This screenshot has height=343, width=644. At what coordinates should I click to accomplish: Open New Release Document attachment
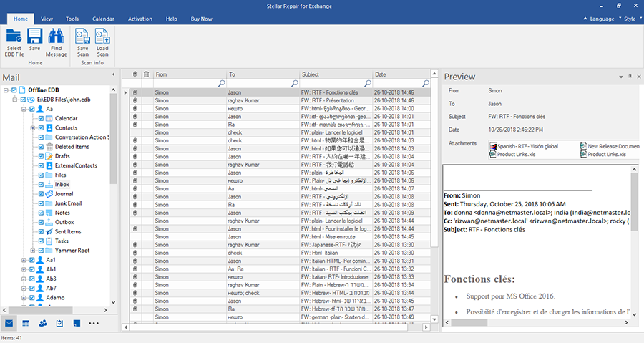point(610,146)
